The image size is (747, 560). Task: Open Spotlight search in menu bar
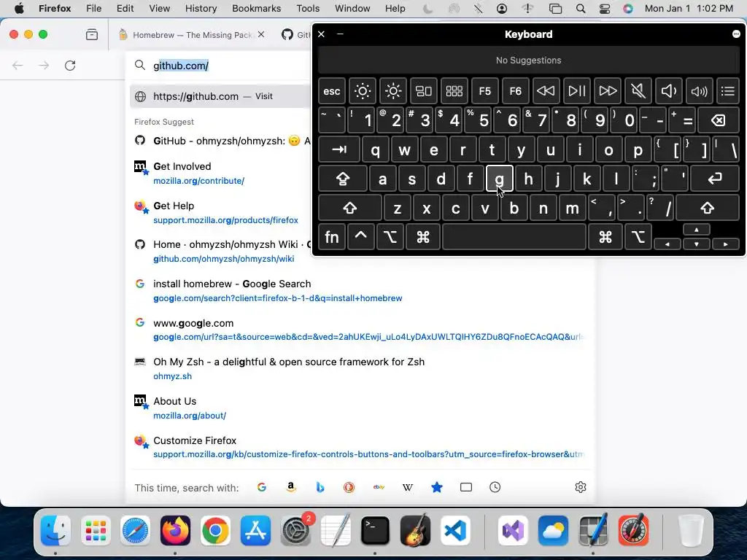click(x=580, y=9)
